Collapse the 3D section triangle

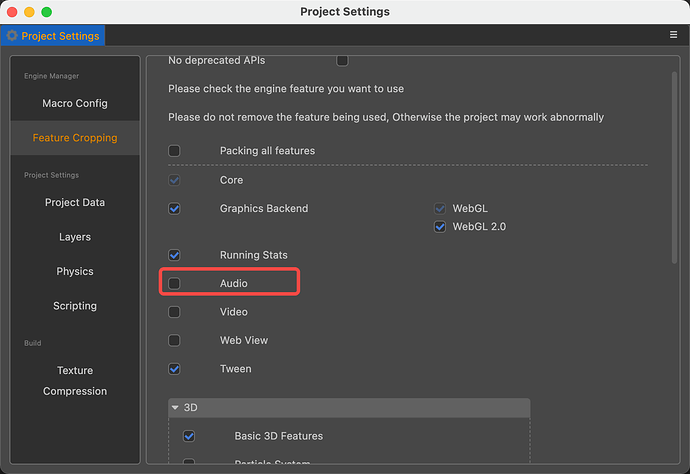click(x=176, y=408)
